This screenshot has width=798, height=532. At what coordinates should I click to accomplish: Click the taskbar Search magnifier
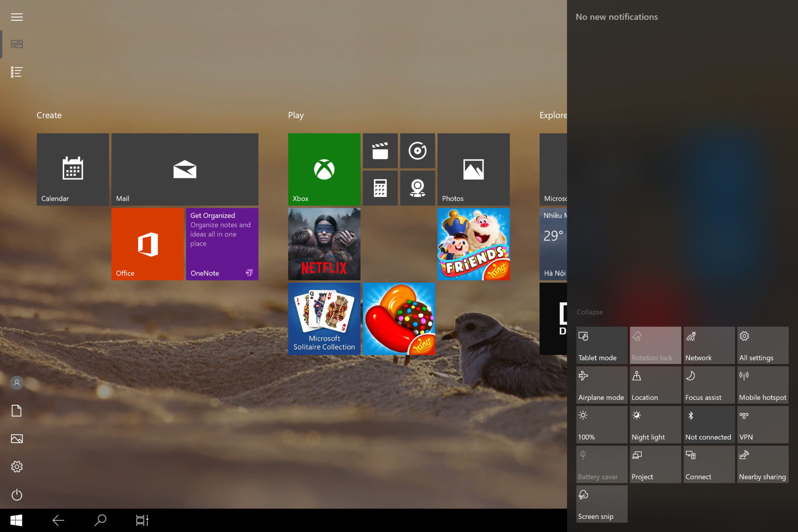[100, 520]
